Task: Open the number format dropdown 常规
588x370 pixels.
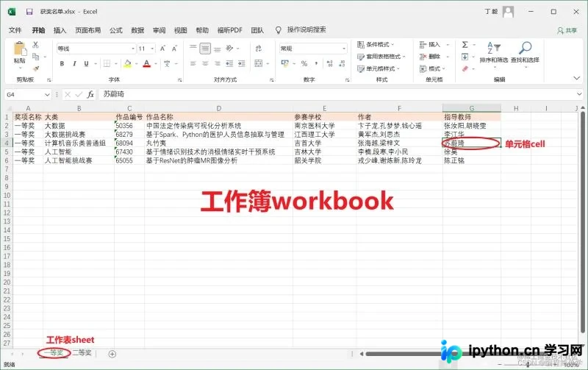Action: (344, 49)
